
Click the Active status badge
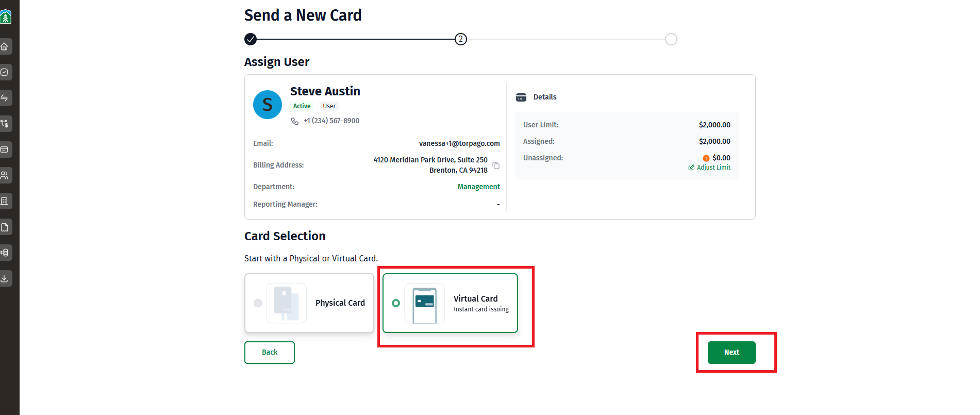(302, 106)
